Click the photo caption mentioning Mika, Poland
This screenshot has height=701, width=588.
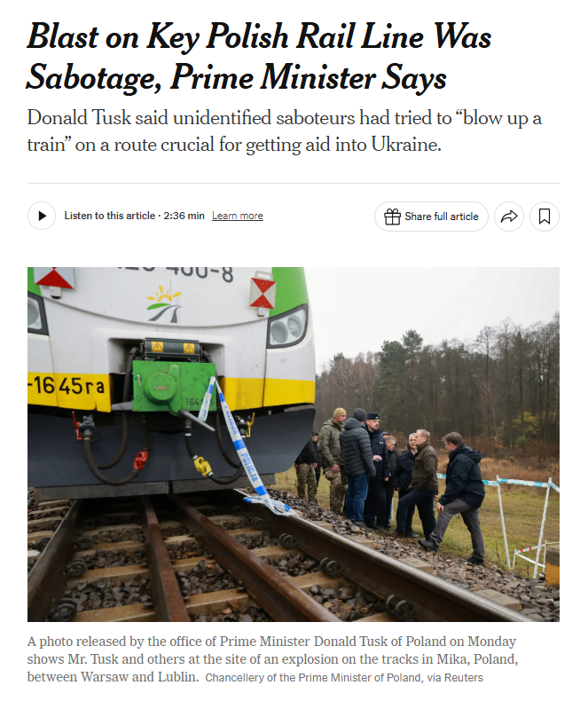tap(272, 659)
